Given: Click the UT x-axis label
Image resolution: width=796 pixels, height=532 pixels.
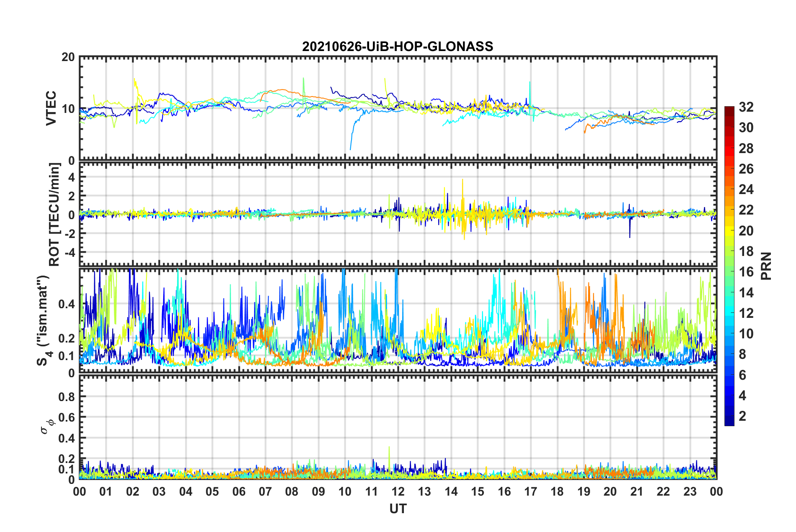Looking at the screenshot, I should pos(398,509).
